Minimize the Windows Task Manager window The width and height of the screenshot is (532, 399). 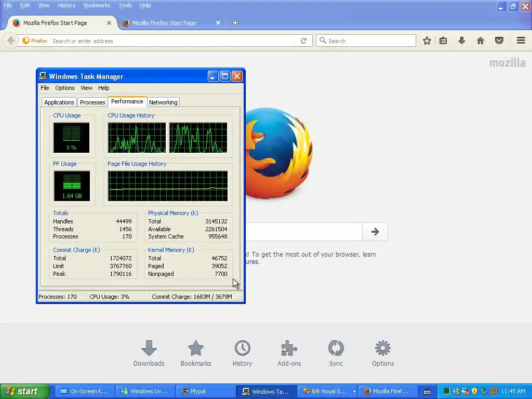[212, 76]
